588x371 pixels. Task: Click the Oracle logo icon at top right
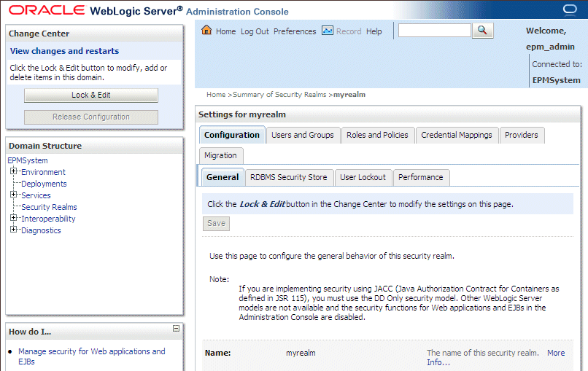tap(570, 11)
